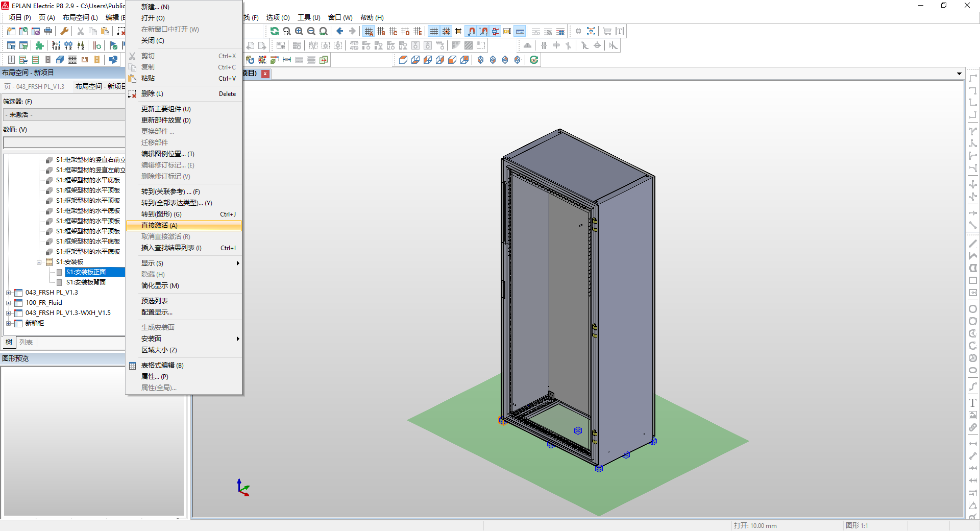Click the Zoom 100% icon
Viewport: 980px width, 531px height.
coord(322,31)
